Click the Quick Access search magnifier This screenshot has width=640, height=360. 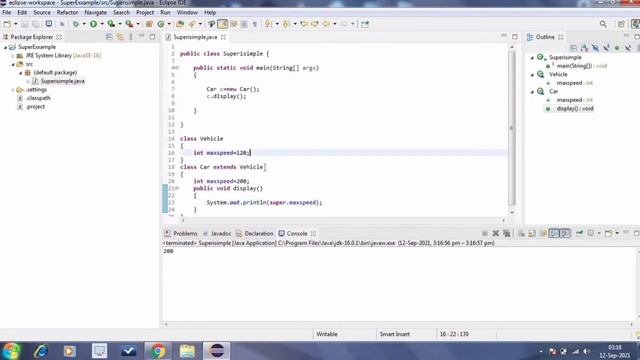[603, 24]
